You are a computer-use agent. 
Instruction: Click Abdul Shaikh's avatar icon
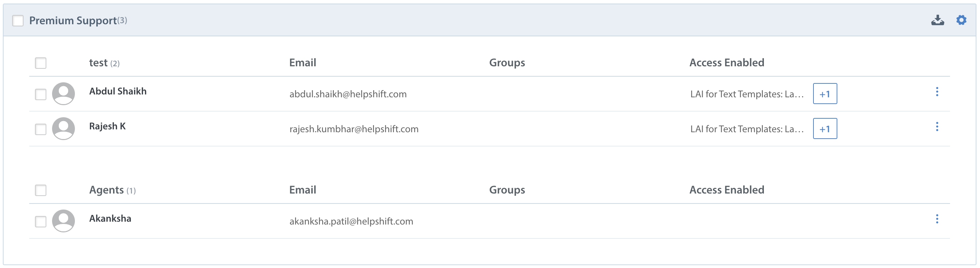(63, 93)
